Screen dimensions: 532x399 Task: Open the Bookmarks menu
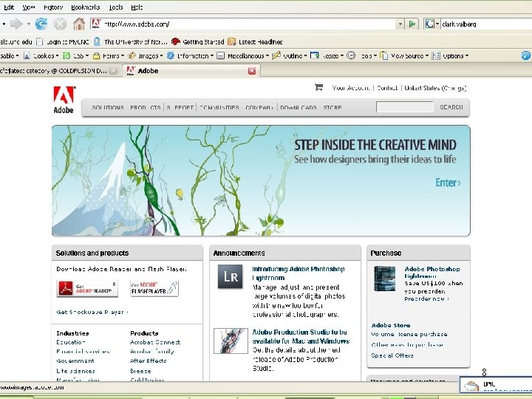86,7
